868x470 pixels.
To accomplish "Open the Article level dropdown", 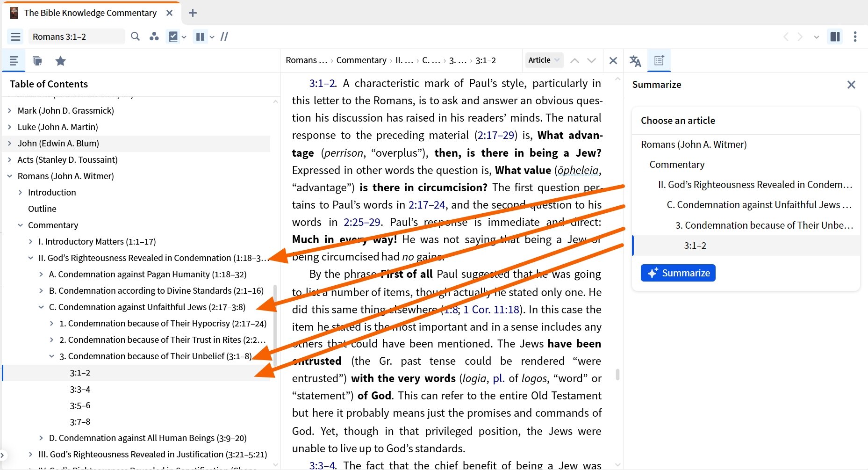I will (544, 60).
